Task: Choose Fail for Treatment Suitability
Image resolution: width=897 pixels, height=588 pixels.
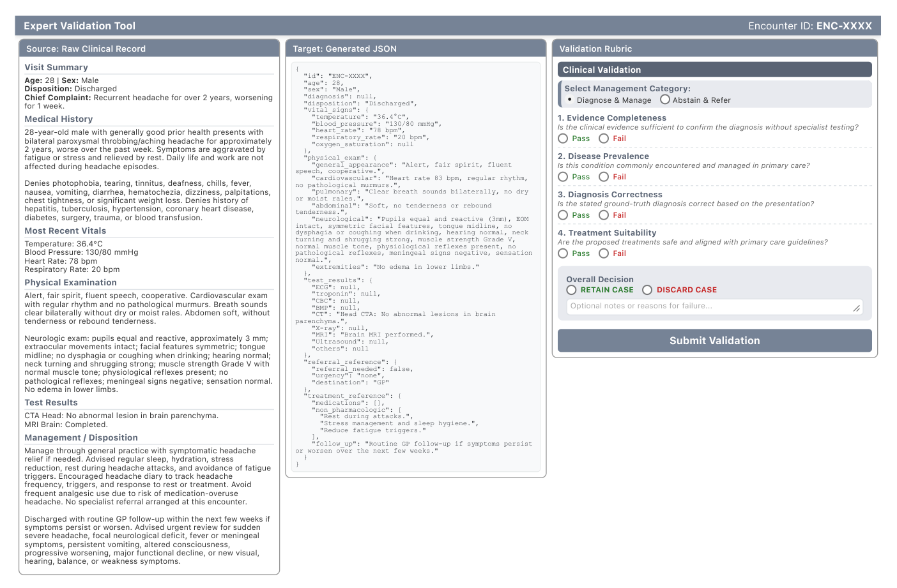Action: pyautogui.click(x=604, y=253)
